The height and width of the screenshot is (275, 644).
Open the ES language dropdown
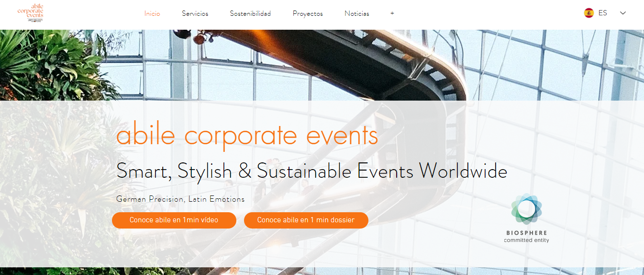pyautogui.click(x=605, y=13)
